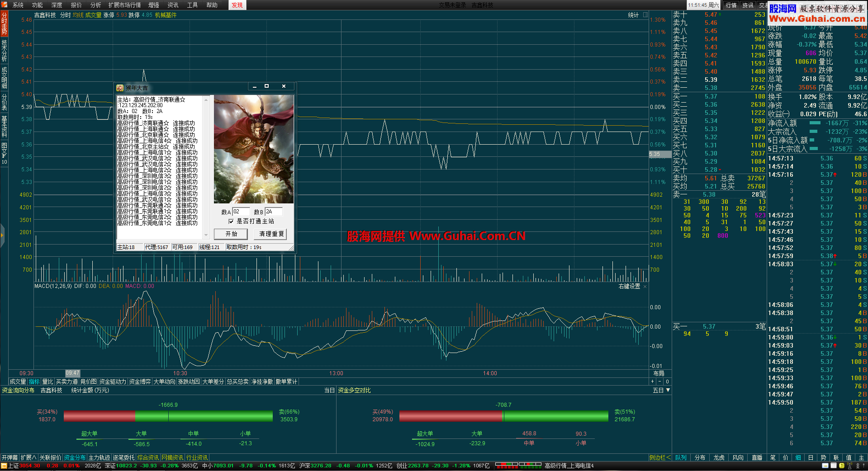Screen dimensions: 868x471
Task: Select the 竞价图 indicator tab
Action: coord(89,382)
